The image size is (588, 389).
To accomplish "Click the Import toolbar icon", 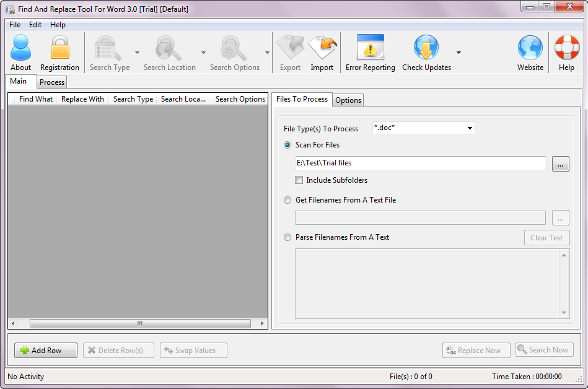I will click(x=322, y=48).
